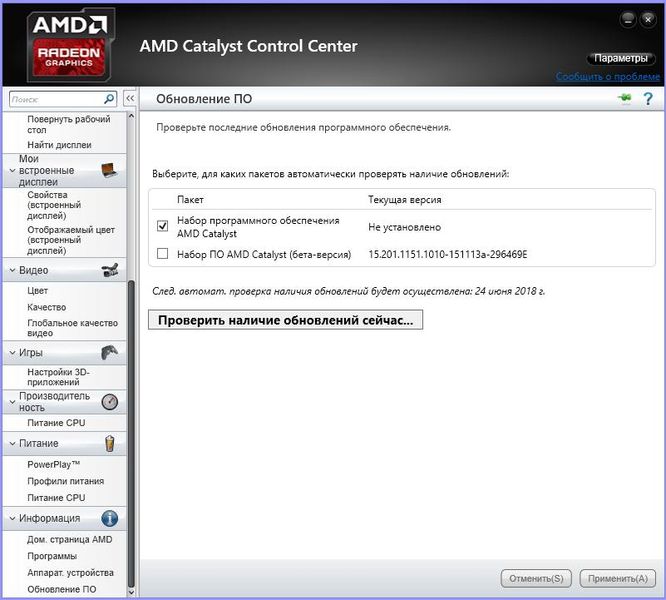Click Проверить наличие обновлений сейчас button
The height and width of the screenshot is (600, 666).
click(x=285, y=320)
